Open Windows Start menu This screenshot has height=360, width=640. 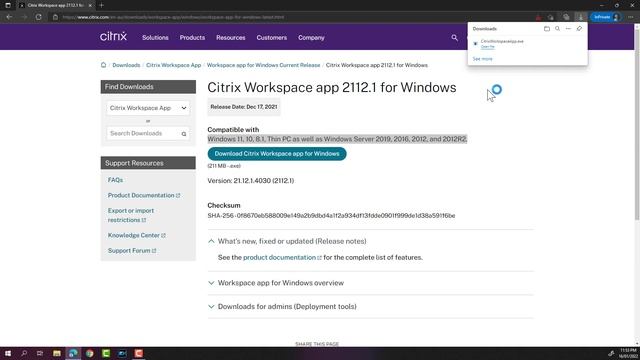click(8, 353)
